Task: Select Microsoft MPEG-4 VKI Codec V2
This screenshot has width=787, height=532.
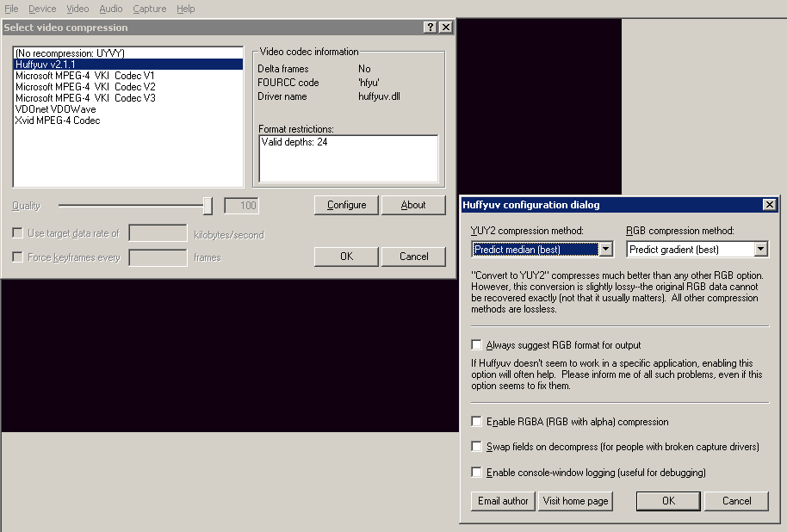Action: click(128, 87)
